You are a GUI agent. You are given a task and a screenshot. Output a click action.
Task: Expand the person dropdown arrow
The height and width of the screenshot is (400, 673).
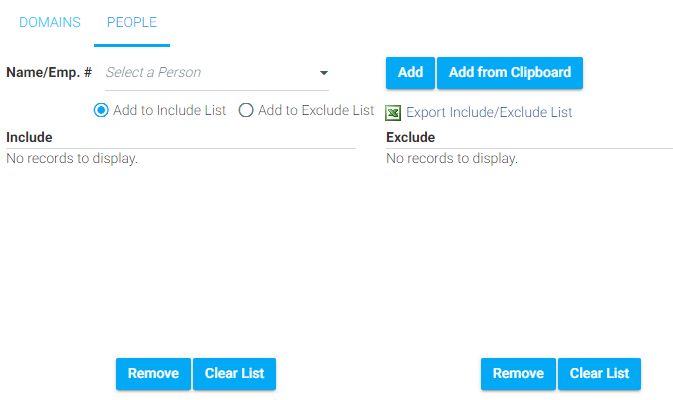click(x=324, y=73)
